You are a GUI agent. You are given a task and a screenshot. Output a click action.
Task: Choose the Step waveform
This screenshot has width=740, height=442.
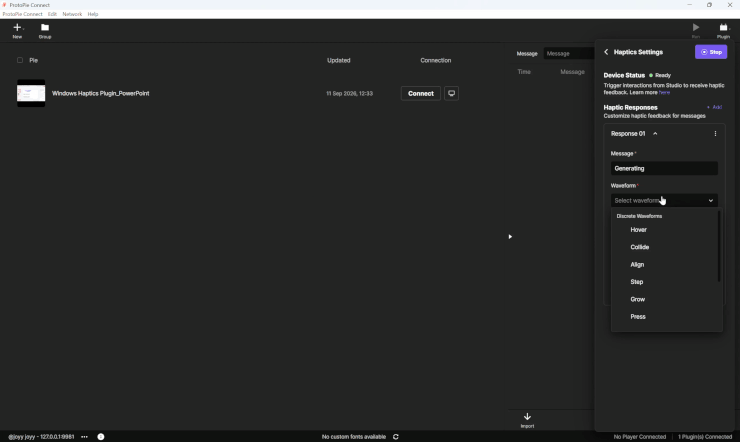637,282
